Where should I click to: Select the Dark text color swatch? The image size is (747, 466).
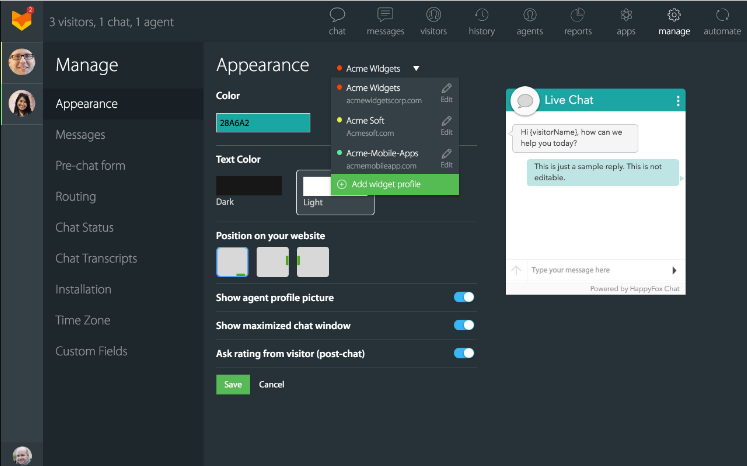pos(249,185)
